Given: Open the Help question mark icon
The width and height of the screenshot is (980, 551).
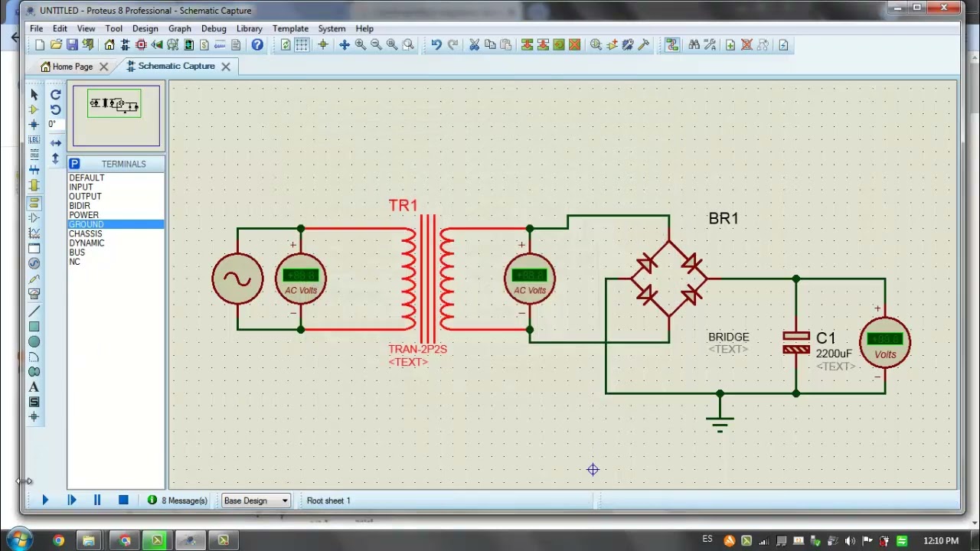Looking at the screenshot, I should pos(257,45).
